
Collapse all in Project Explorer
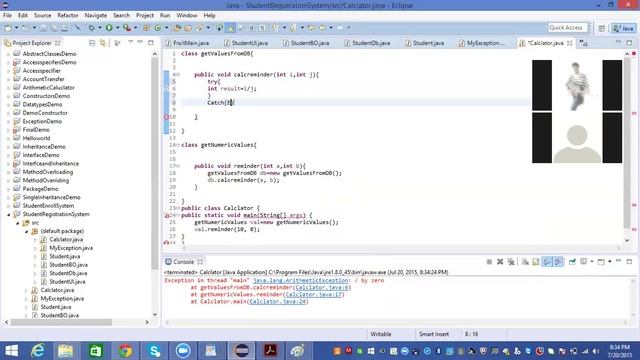click(92, 43)
